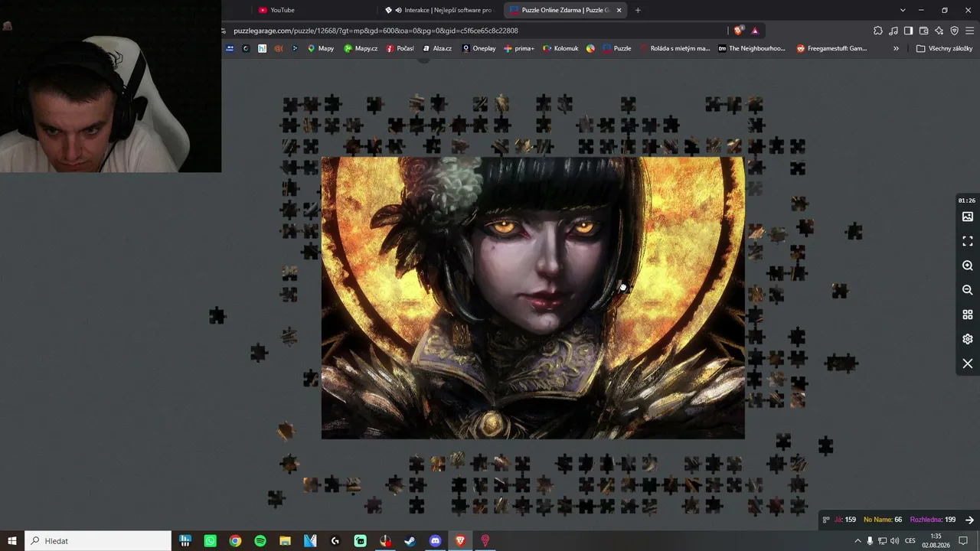The height and width of the screenshot is (551, 980).
Task: Zoom out of the puzzle board
Action: [968, 290]
